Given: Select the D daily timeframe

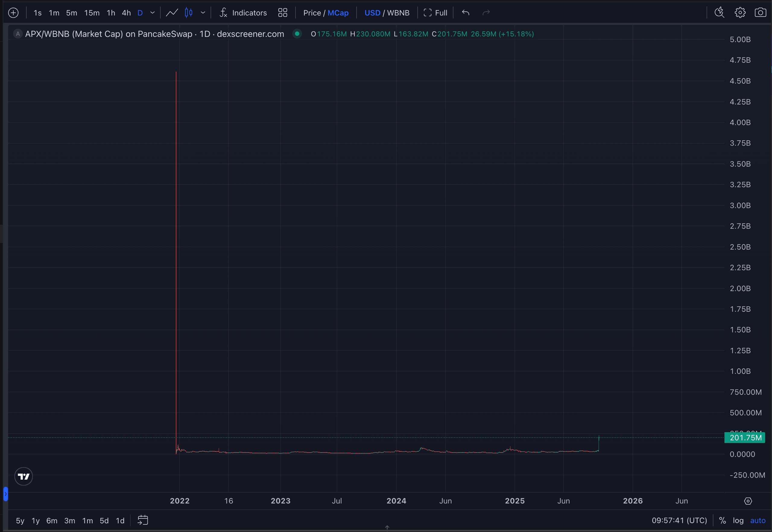Looking at the screenshot, I should [x=140, y=13].
